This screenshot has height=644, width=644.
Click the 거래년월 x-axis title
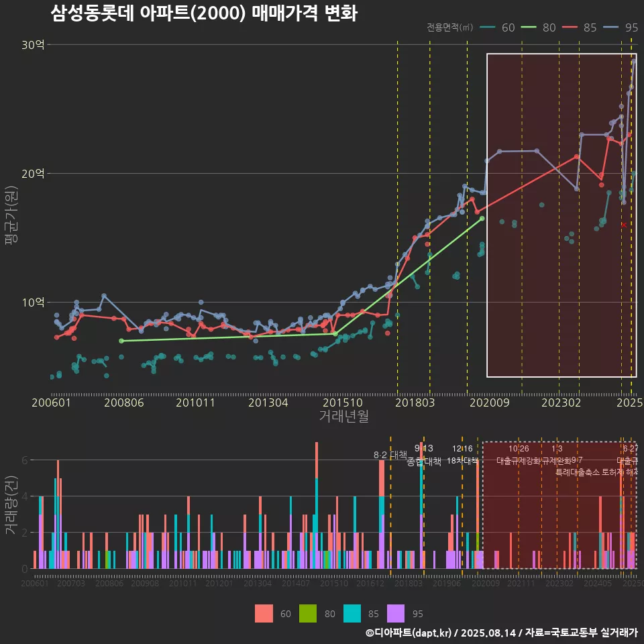click(343, 416)
